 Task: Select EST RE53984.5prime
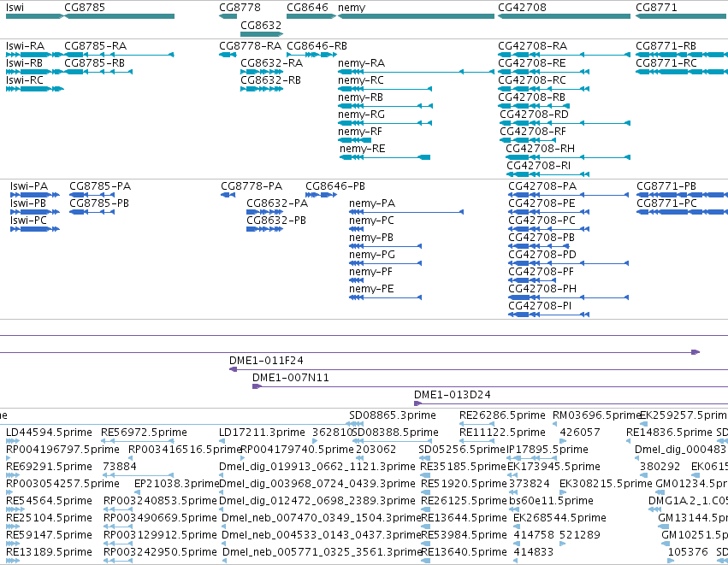click(425, 543)
